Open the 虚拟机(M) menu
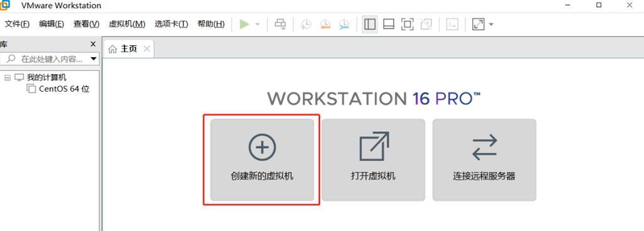 (x=127, y=24)
